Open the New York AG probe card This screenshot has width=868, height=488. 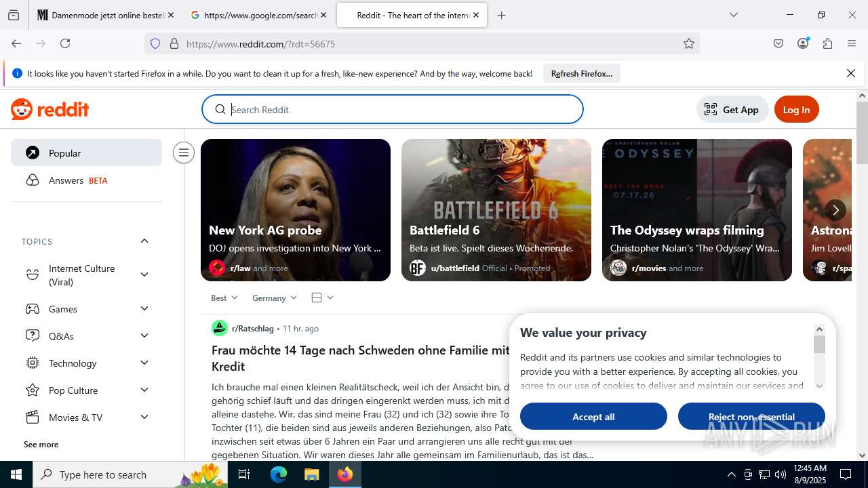point(296,210)
